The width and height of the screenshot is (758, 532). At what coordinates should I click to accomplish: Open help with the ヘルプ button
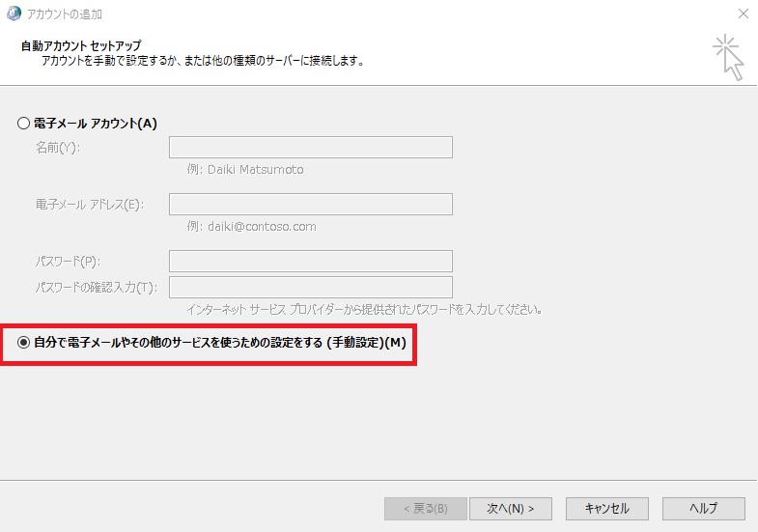[704, 509]
